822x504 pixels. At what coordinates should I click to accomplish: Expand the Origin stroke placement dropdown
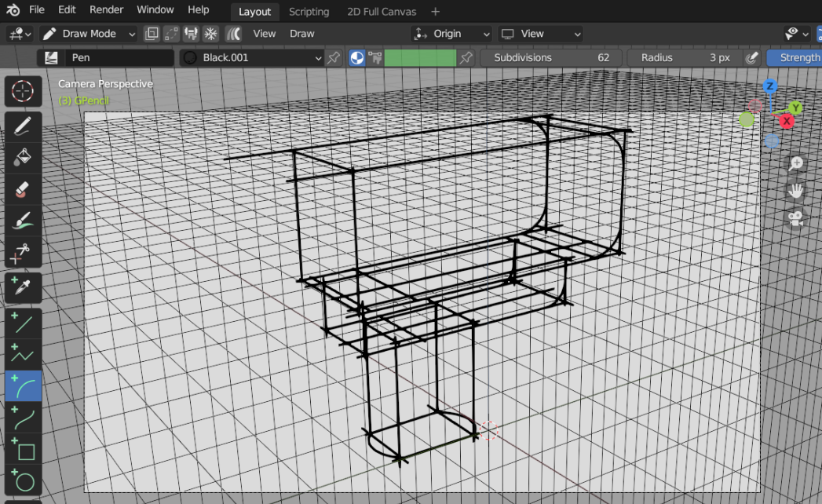451,34
